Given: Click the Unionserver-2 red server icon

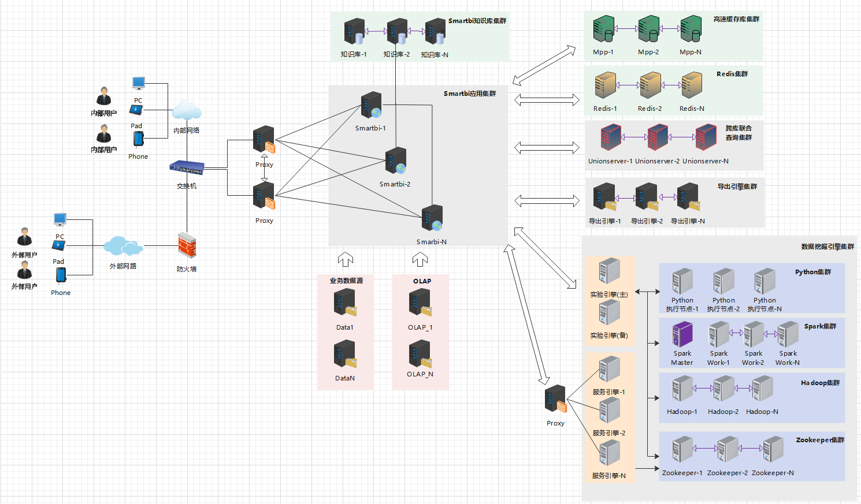Looking at the screenshot, I should tap(658, 137).
